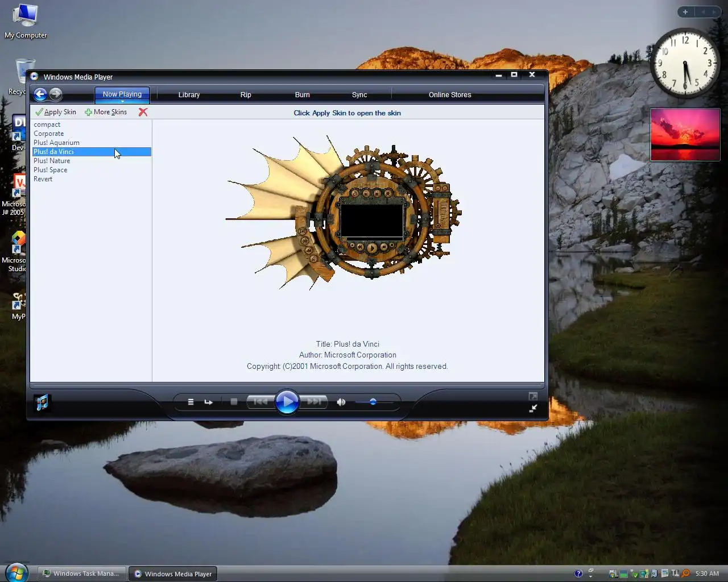Click the TL text tray icon
The height and width of the screenshot is (582, 728).
tap(675, 573)
